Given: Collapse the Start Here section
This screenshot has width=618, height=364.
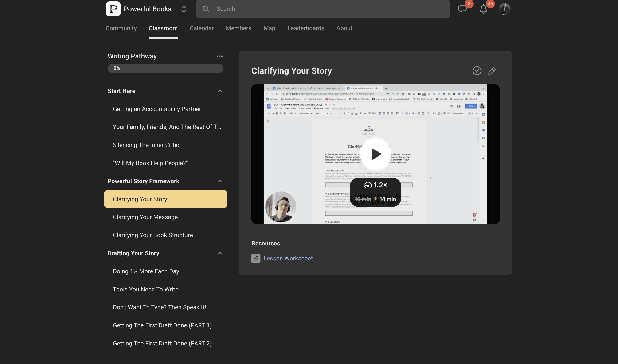Looking at the screenshot, I should pyautogui.click(x=220, y=91).
